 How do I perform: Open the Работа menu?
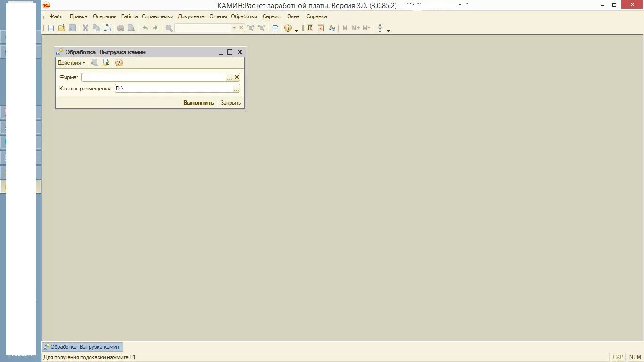[x=130, y=16]
